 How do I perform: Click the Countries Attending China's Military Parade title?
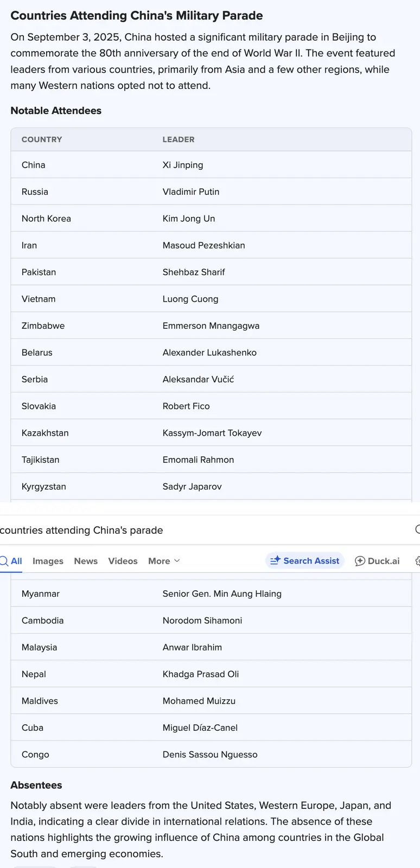pyautogui.click(x=137, y=16)
